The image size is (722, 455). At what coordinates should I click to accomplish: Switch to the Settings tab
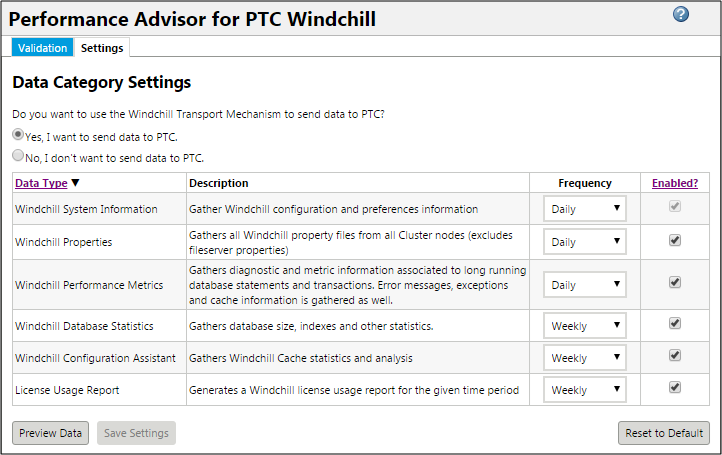(102, 48)
